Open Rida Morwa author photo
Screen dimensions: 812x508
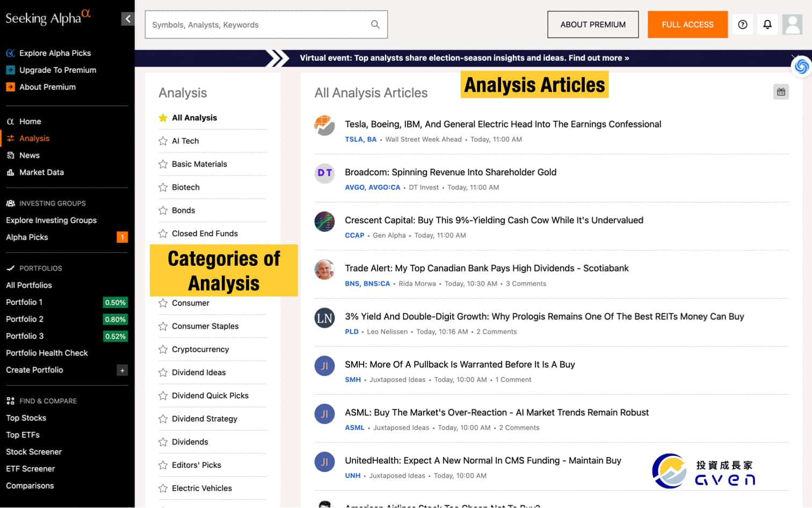coord(324,269)
